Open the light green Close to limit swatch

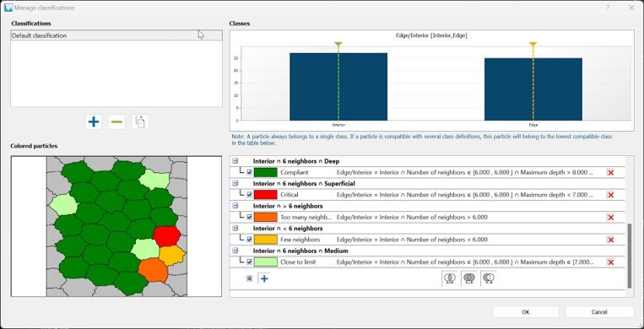tap(265, 262)
